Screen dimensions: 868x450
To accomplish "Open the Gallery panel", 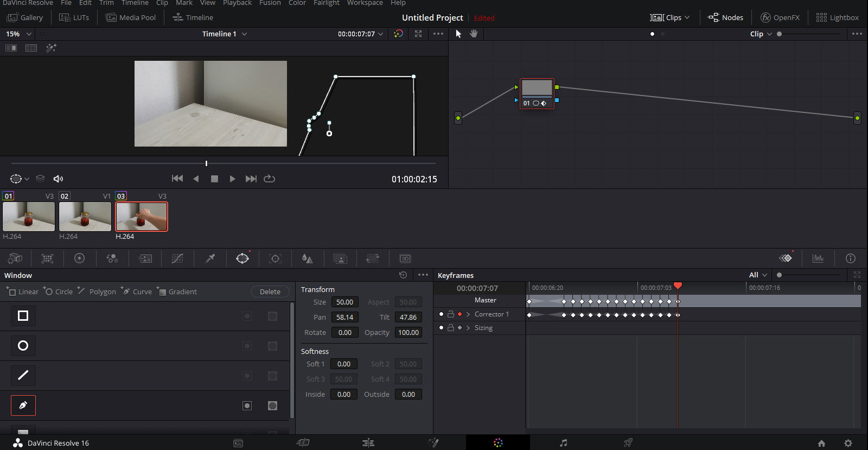I will coord(25,17).
